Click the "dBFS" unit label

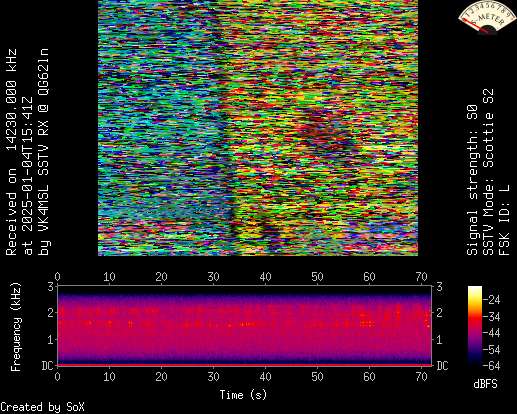coord(485,384)
